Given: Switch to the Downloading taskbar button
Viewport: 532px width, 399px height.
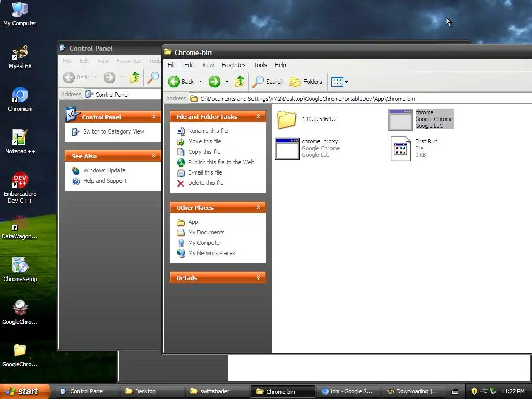Looking at the screenshot, I should [x=413, y=391].
